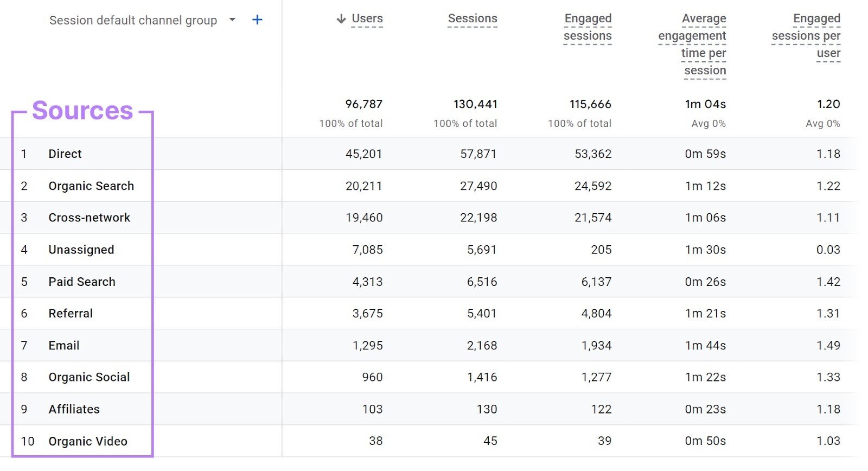Click the 45,201 users value for Direct

363,154
